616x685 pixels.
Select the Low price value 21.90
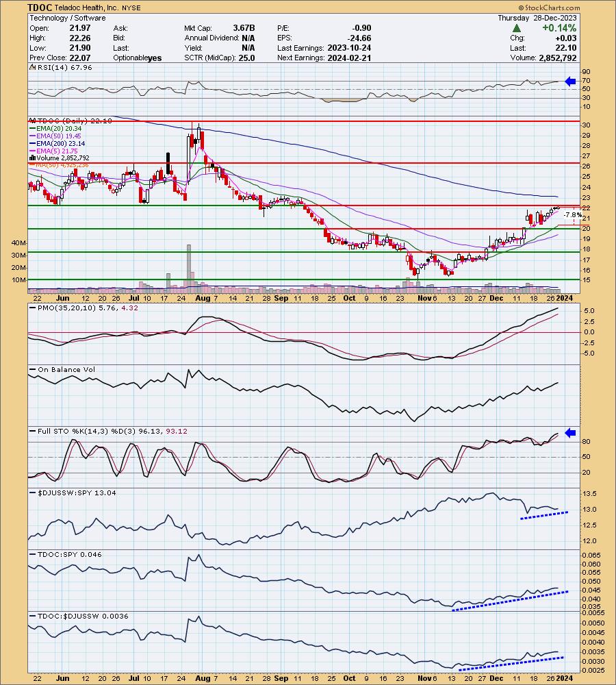coord(80,48)
